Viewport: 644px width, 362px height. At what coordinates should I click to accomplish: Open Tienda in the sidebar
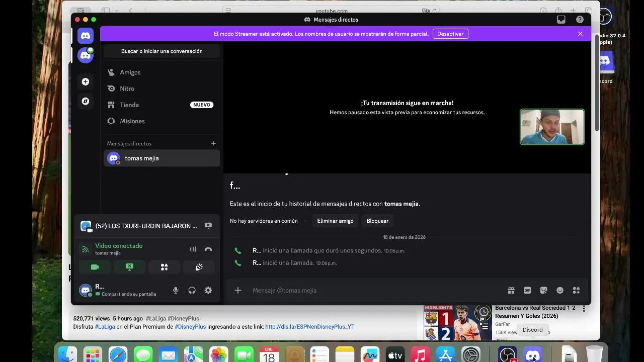pos(162,105)
